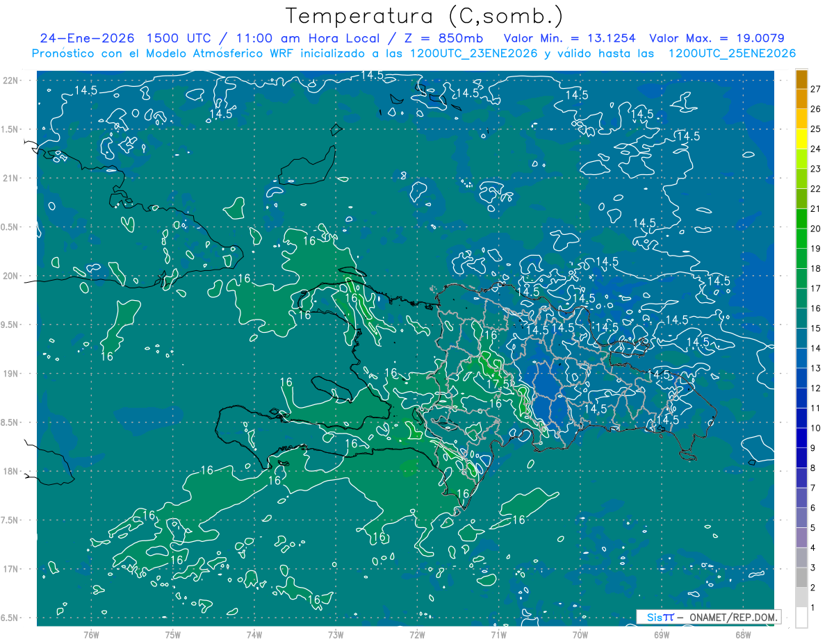Click the title 'Temperatura (C,somb.)'

(424, 15)
